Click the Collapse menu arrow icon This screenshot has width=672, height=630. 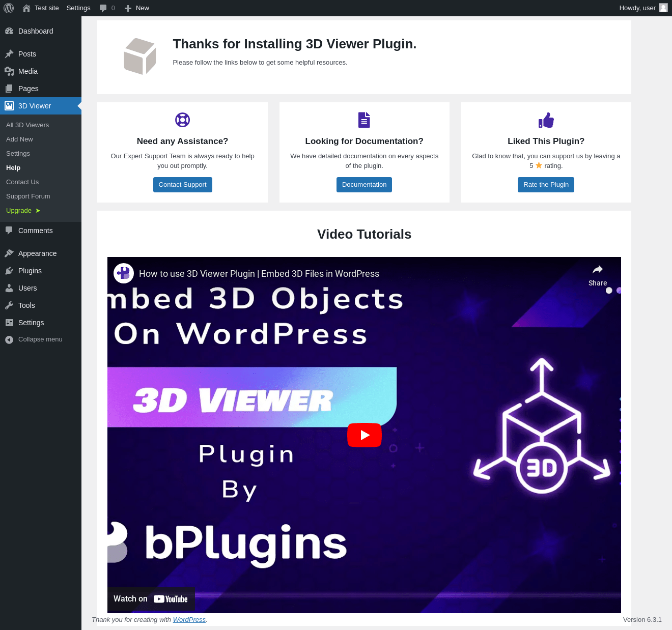[9, 339]
